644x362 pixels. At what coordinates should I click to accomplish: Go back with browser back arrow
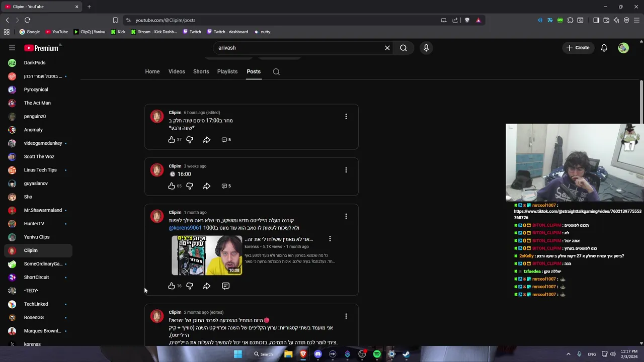[x=7, y=20]
